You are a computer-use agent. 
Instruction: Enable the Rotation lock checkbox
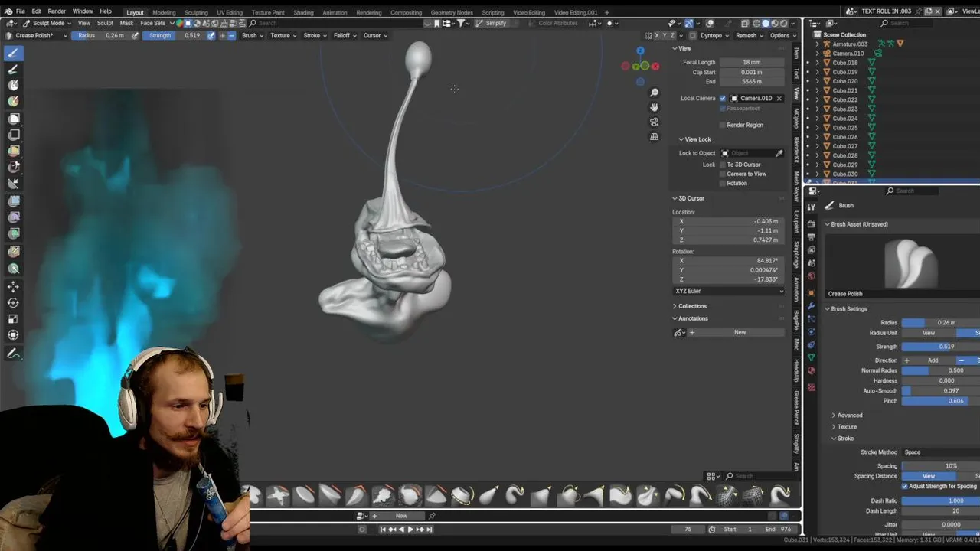point(722,183)
